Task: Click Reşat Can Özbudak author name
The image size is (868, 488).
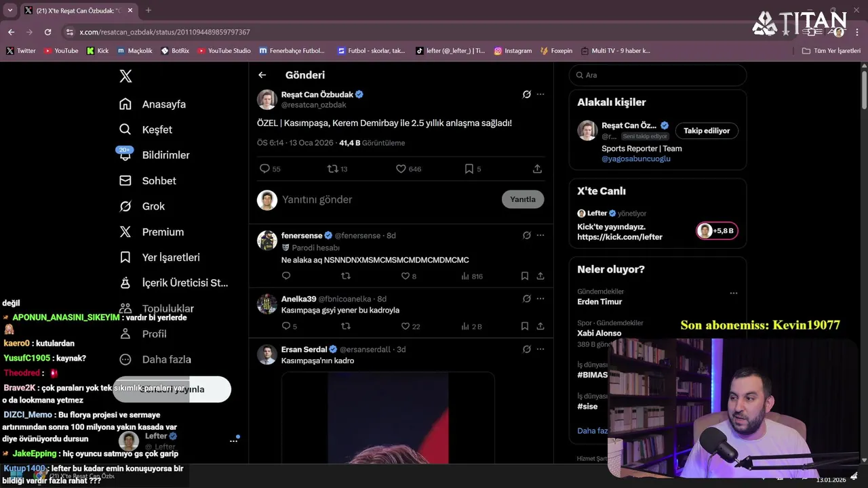Action: tap(317, 94)
